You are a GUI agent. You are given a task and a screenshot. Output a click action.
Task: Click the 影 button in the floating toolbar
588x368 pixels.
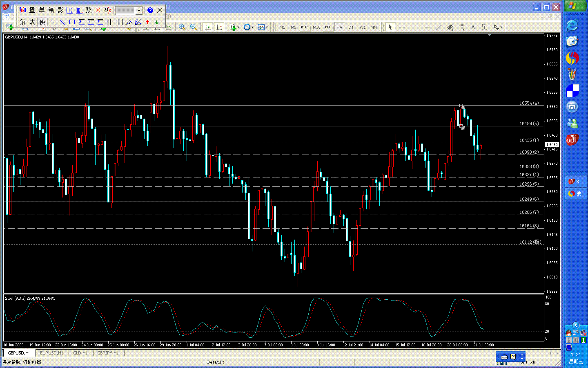60,10
